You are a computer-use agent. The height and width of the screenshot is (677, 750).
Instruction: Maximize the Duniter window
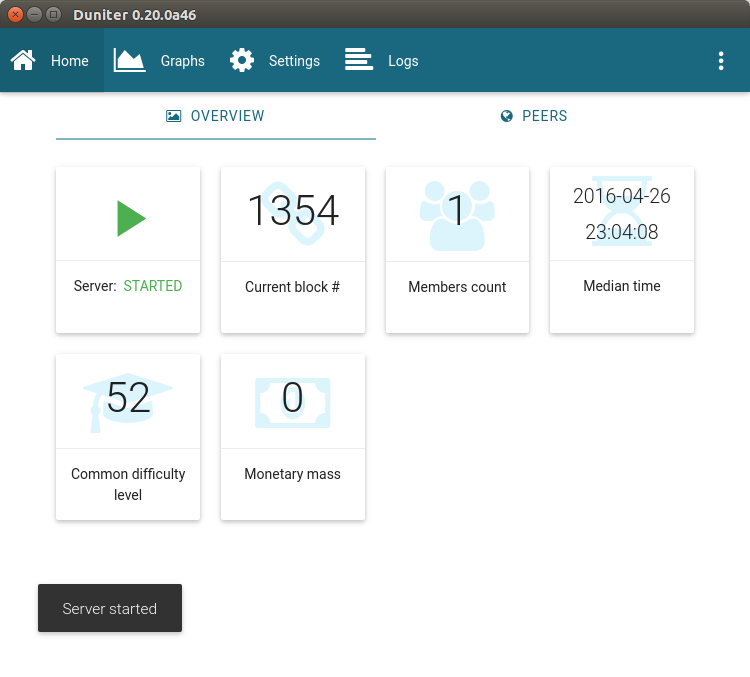click(x=54, y=14)
